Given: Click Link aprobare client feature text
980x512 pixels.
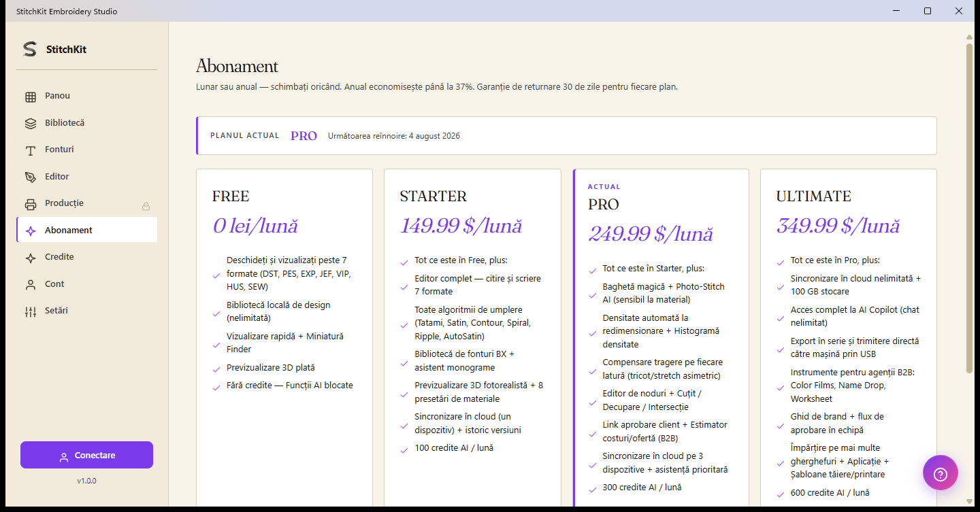Looking at the screenshot, I should pos(665,431).
